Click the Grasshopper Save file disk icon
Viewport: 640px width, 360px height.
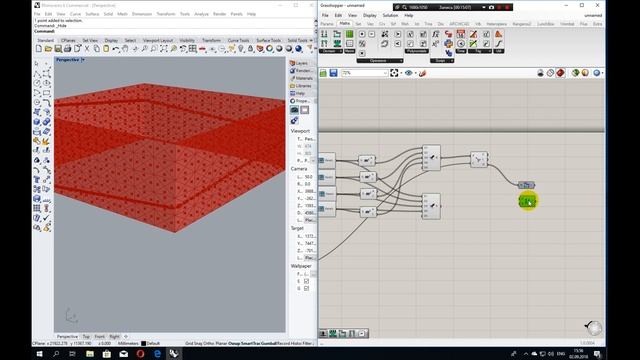333,73
